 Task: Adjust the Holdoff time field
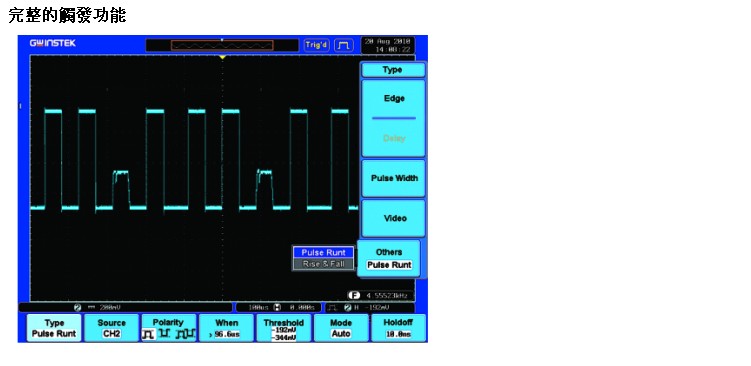point(398,328)
